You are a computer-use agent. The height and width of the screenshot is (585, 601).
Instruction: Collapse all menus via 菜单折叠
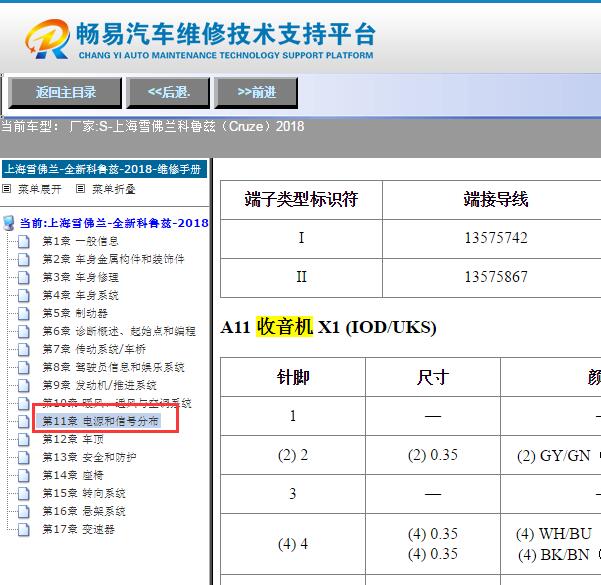113,189
